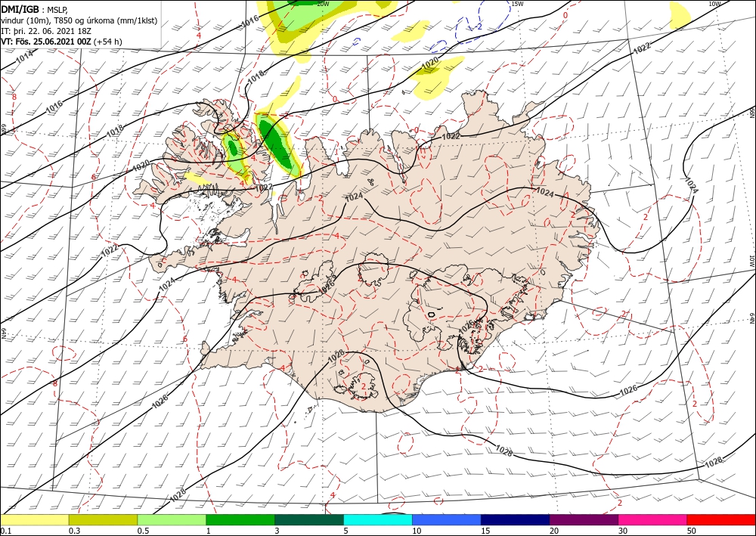Click the '15W' longitude label
Screen dimensions: 756x536
(x=517, y=4)
